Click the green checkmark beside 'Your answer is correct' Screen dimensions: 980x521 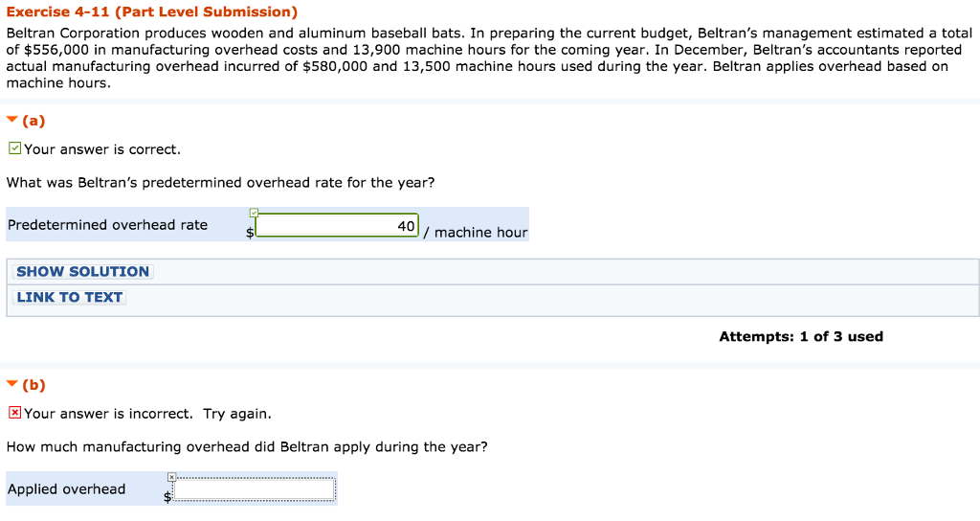(x=15, y=148)
